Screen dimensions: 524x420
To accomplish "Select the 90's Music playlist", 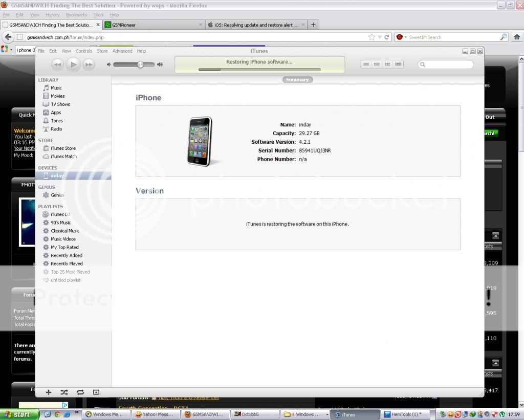I will 60,223.
